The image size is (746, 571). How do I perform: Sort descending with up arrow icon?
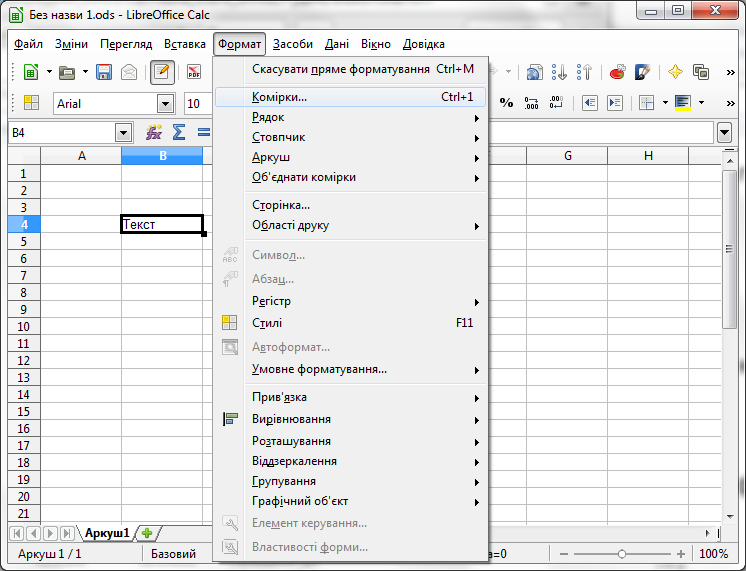click(584, 72)
